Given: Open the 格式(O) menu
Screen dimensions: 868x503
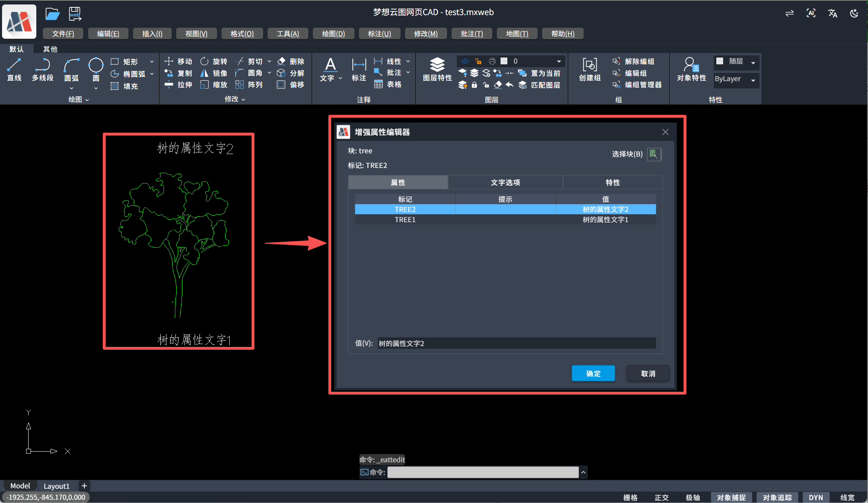Looking at the screenshot, I should point(242,33).
